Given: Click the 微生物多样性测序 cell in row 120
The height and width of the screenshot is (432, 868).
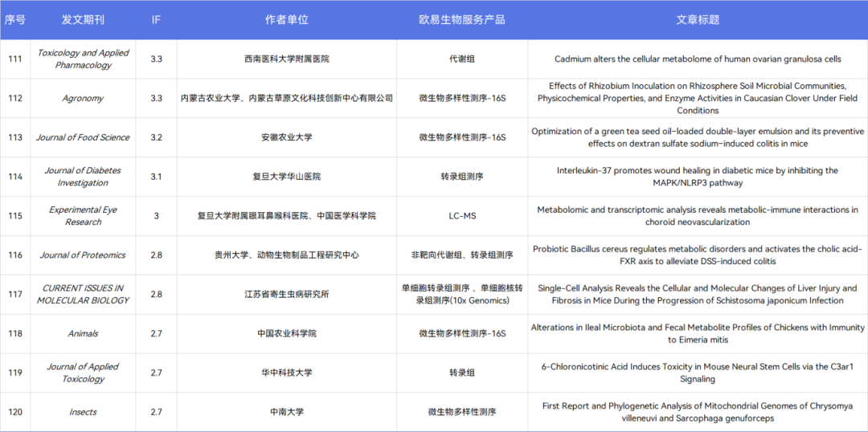Looking at the screenshot, I should tap(462, 412).
